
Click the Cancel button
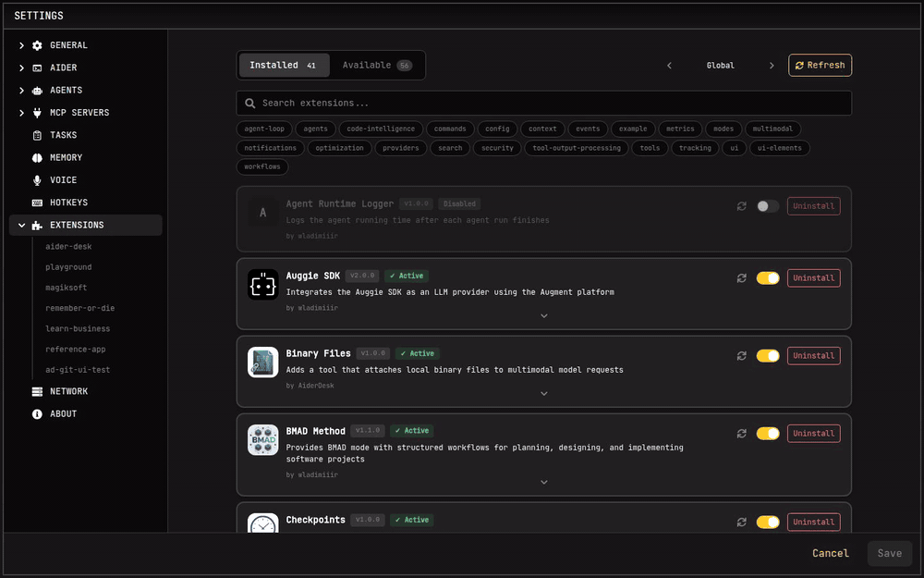(831, 553)
